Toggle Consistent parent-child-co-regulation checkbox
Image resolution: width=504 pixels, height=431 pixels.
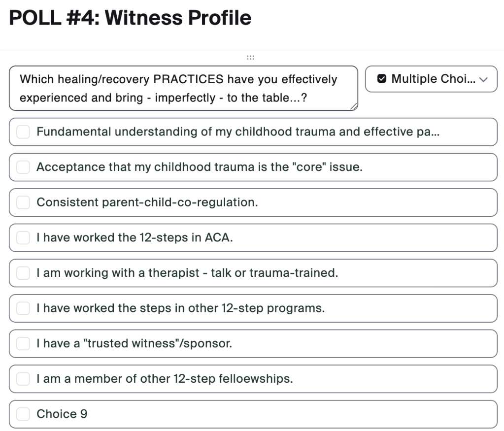[23, 202]
